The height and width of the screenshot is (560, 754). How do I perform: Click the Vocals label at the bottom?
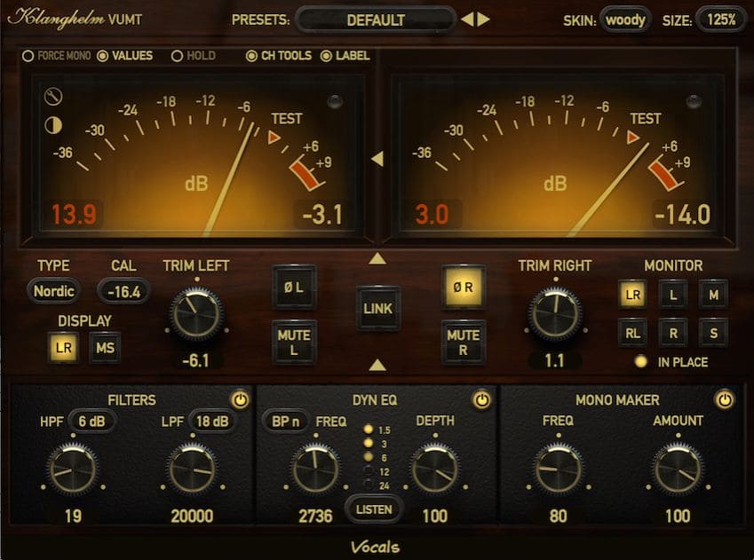375,547
